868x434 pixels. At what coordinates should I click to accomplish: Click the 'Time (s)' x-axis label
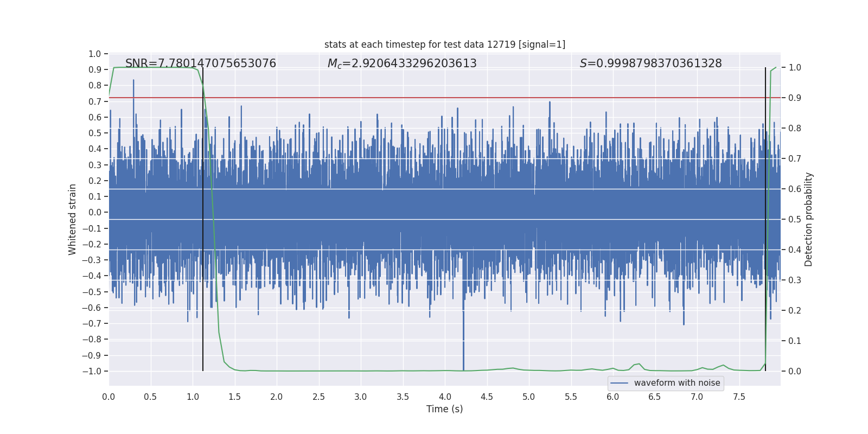pos(444,409)
